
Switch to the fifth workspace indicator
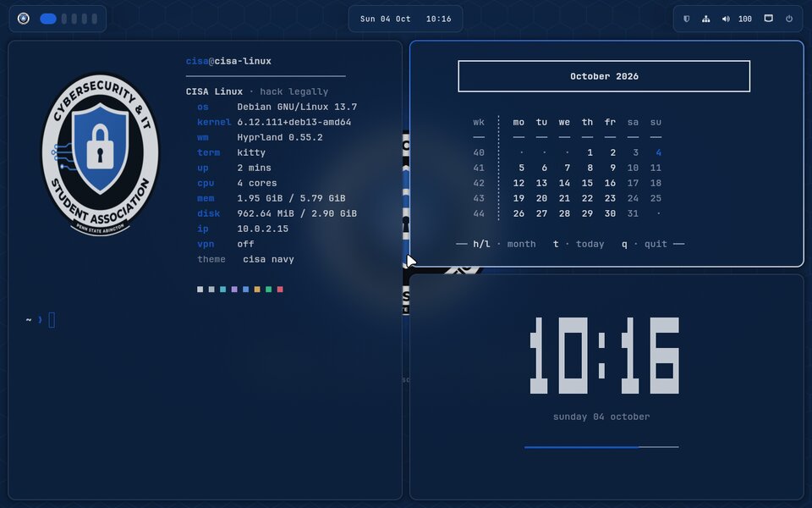click(94, 19)
